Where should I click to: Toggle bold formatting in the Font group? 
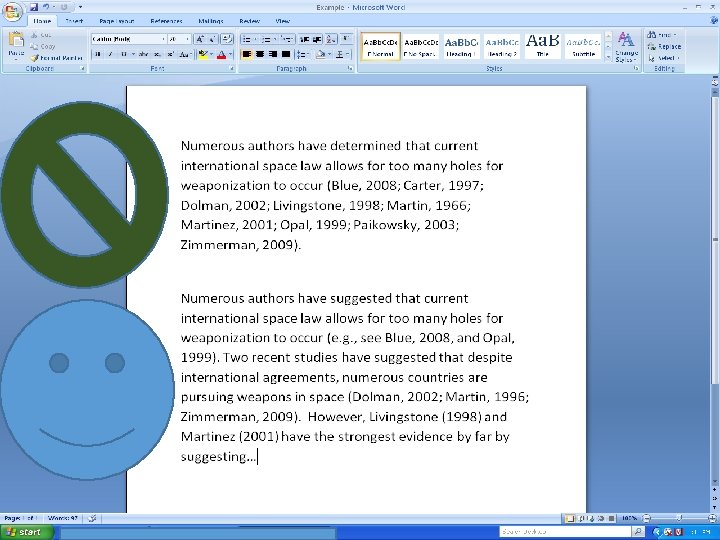tap(97, 55)
